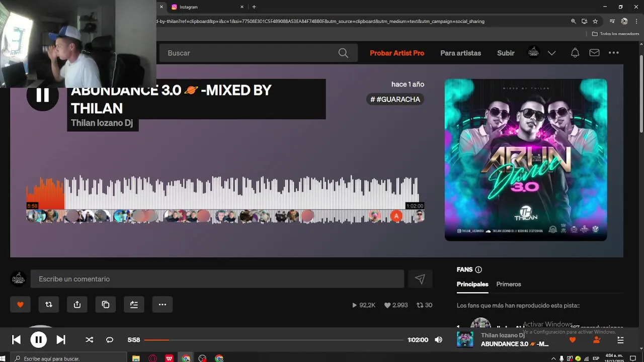644x362 pixels.
Task: Toggle like heart in bottom player bar
Action: (572, 340)
